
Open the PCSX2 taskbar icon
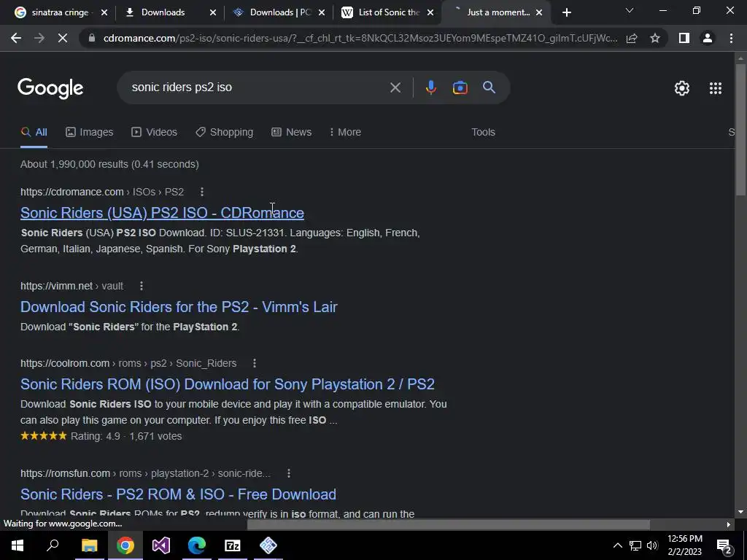click(x=268, y=545)
